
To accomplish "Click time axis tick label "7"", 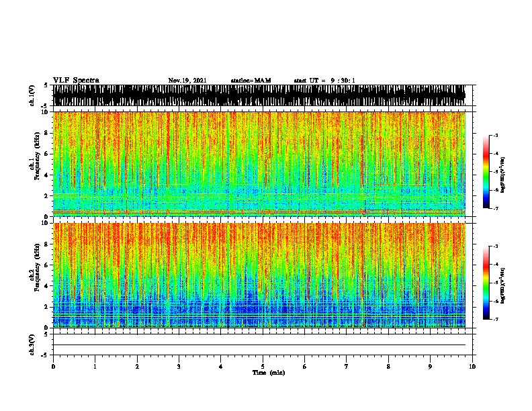I will (347, 366).
